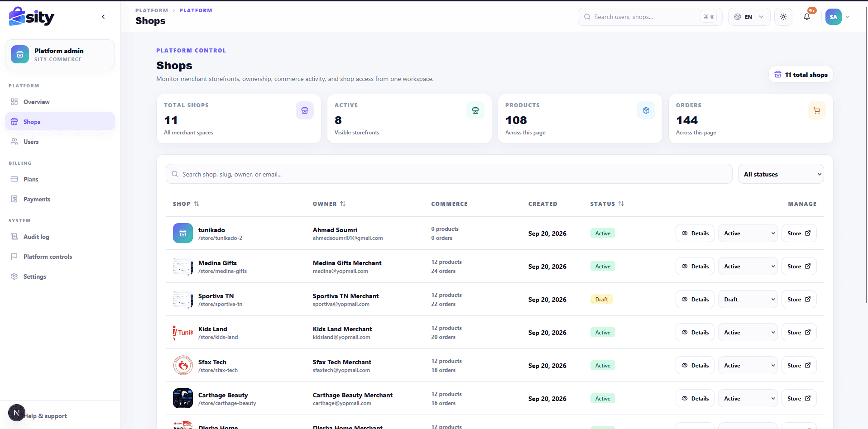Open the Audit log
Screen dimensions: 868x429
coord(60,237)
